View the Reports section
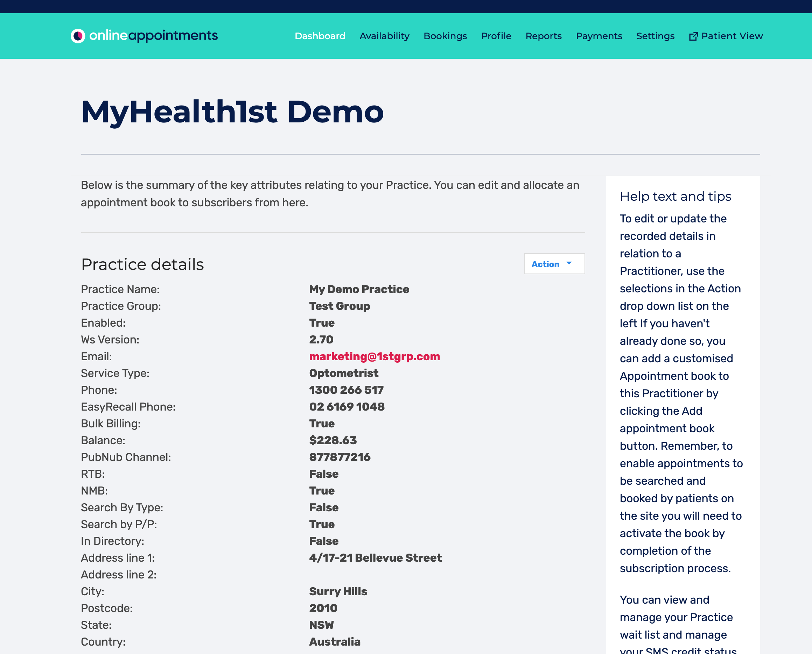 click(543, 36)
